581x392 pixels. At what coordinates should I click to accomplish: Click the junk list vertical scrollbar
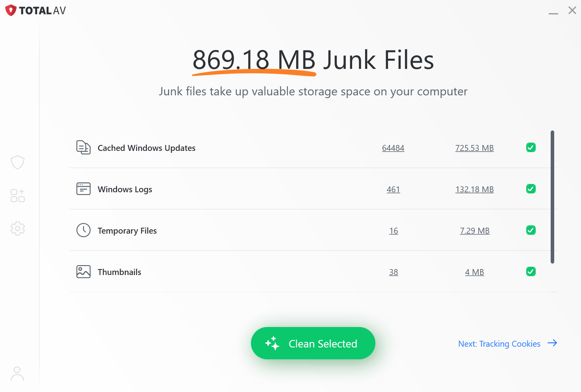(x=552, y=197)
